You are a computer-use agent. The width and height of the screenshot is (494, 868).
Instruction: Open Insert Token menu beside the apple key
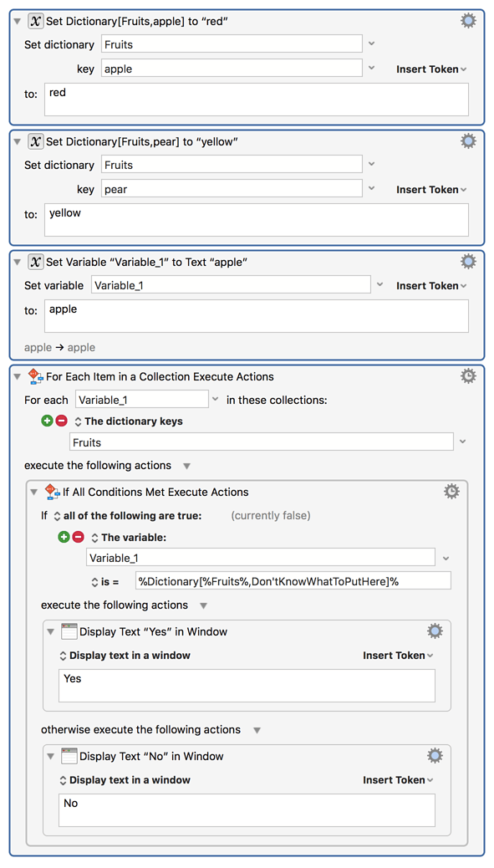pyautogui.click(x=431, y=69)
